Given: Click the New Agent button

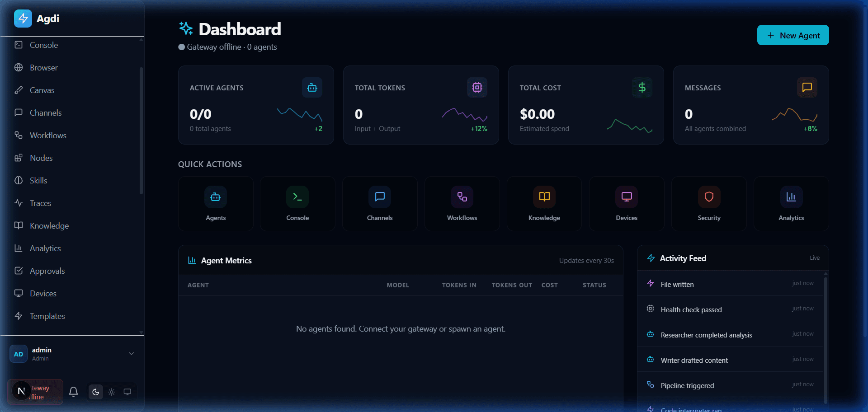Looking at the screenshot, I should pos(793,35).
